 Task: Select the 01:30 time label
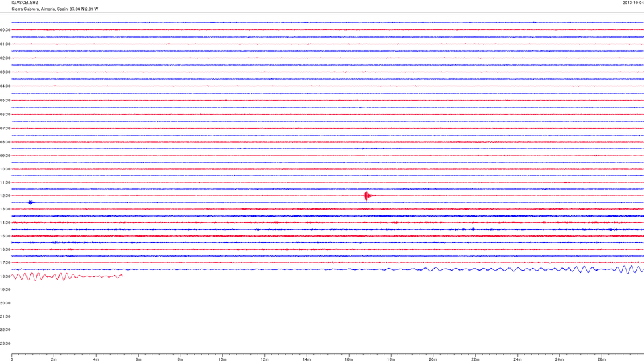coord(5,44)
